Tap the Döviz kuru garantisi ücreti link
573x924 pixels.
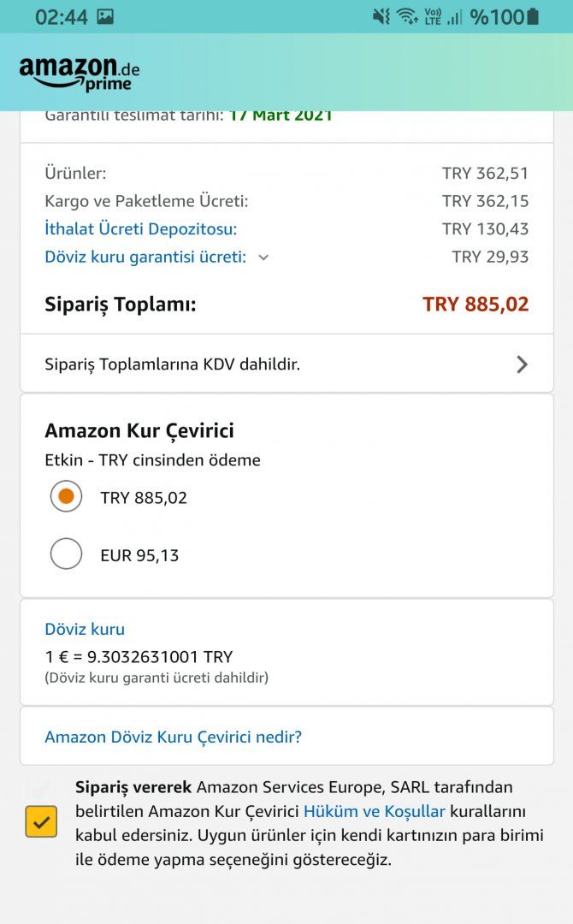[145, 257]
